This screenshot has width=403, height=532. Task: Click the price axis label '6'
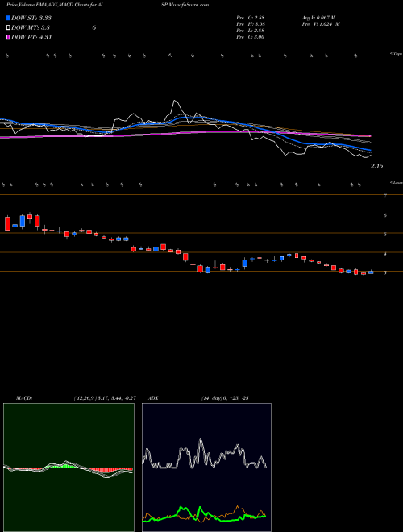[x=385, y=215]
